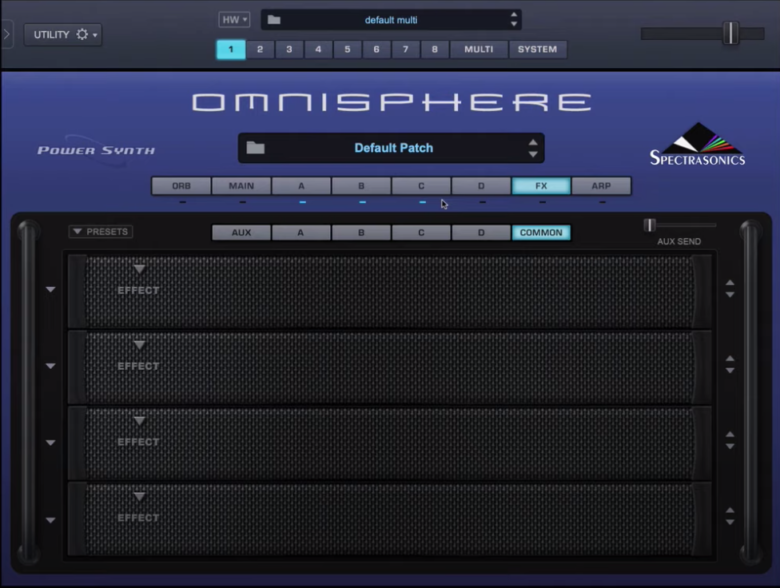Image resolution: width=780 pixels, height=588 pixels.
Task: Open the MULTI page
Action: [x=479, y=49]
